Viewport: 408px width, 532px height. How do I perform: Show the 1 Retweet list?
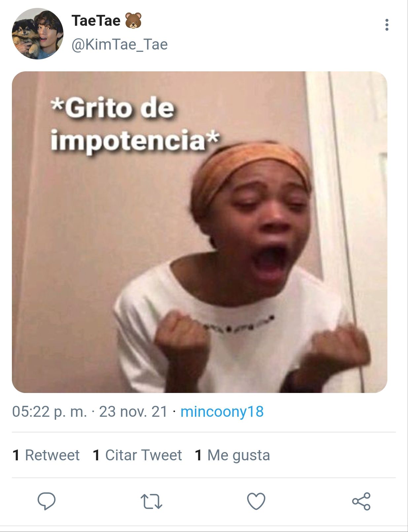[46, 455]
